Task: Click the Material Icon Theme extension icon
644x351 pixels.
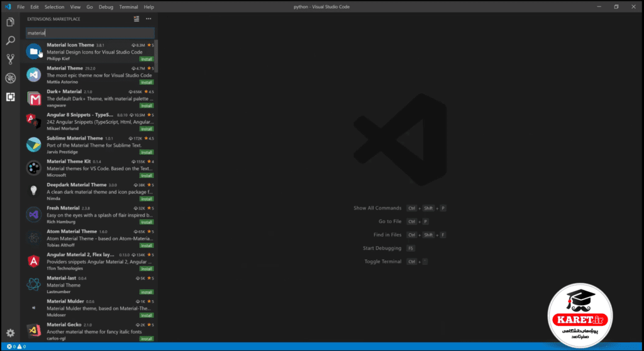Action: pos(34,52)
